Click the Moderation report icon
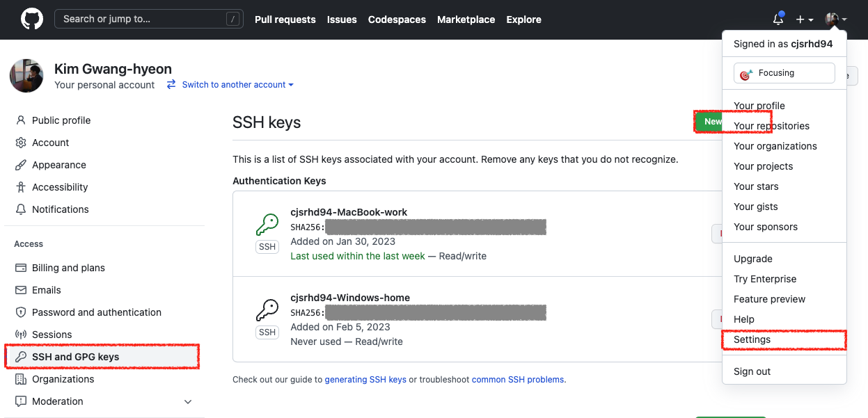Viewport: 868px width, 418px height. coord(20,401)
